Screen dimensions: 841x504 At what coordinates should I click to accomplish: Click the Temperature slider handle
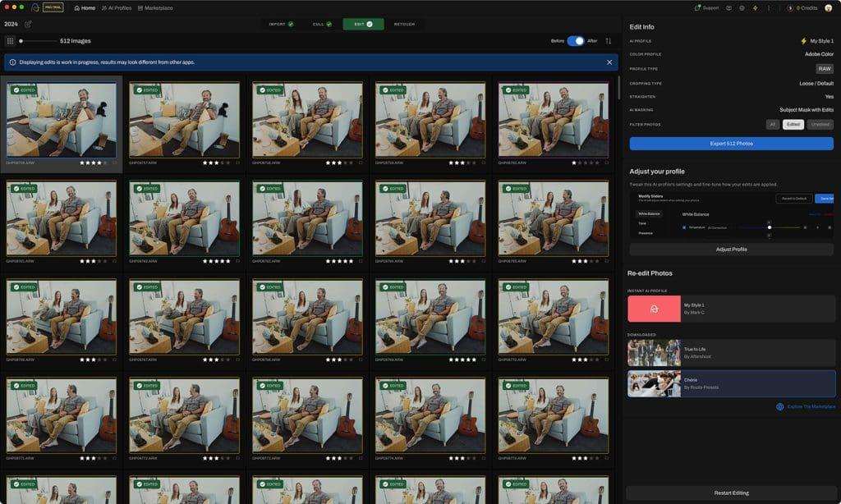click(769, 227)
